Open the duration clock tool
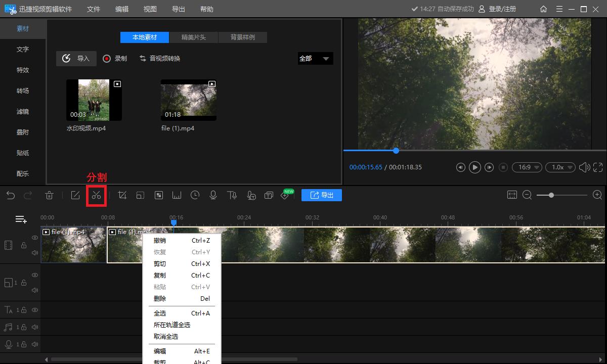The image size is (607, 364). (x=195, y=195)
